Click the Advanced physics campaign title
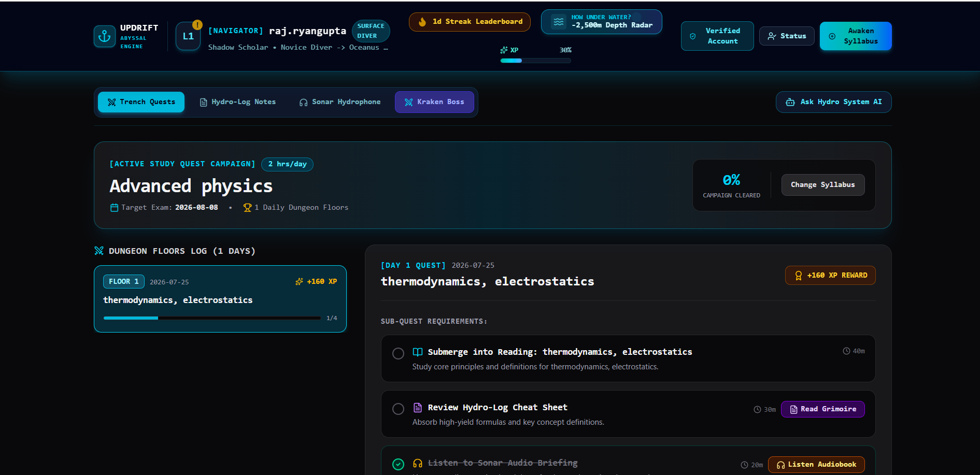The height and width of the screenshot is (475, 980). 191,186
